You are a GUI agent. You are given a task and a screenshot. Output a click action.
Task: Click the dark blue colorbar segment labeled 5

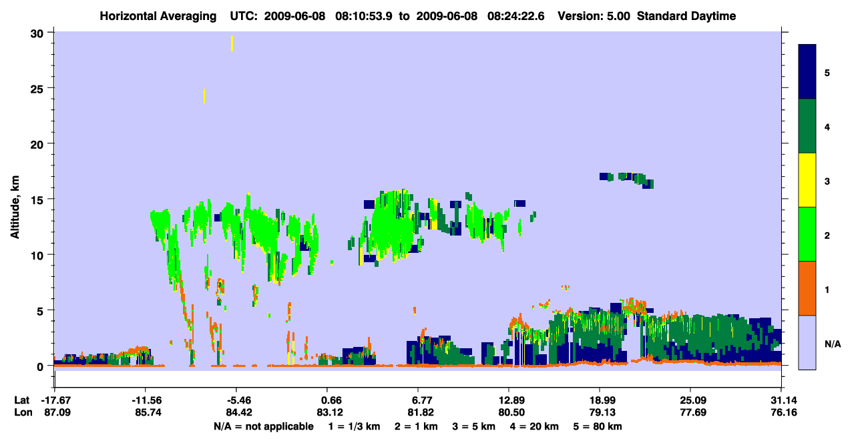(808, 72)
